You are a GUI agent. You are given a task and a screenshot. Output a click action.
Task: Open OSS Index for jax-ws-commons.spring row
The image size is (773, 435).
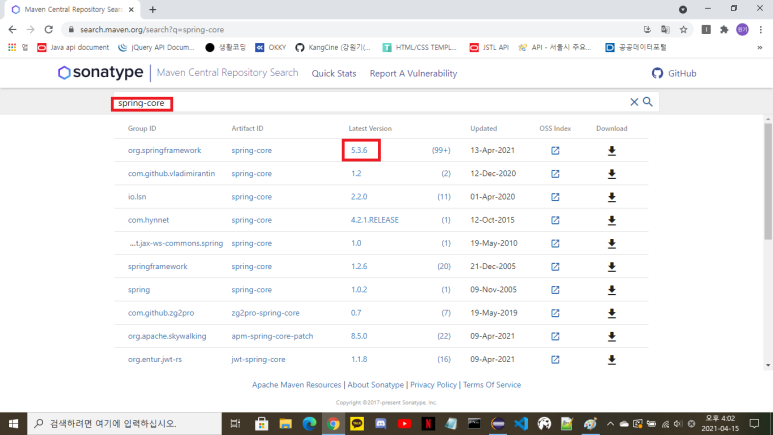555,243
